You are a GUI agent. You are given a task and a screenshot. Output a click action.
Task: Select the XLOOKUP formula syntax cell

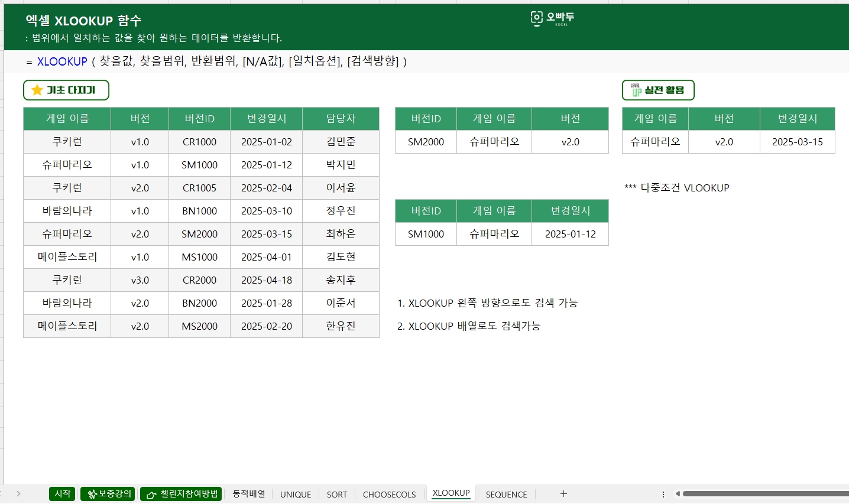coord(217,61)
